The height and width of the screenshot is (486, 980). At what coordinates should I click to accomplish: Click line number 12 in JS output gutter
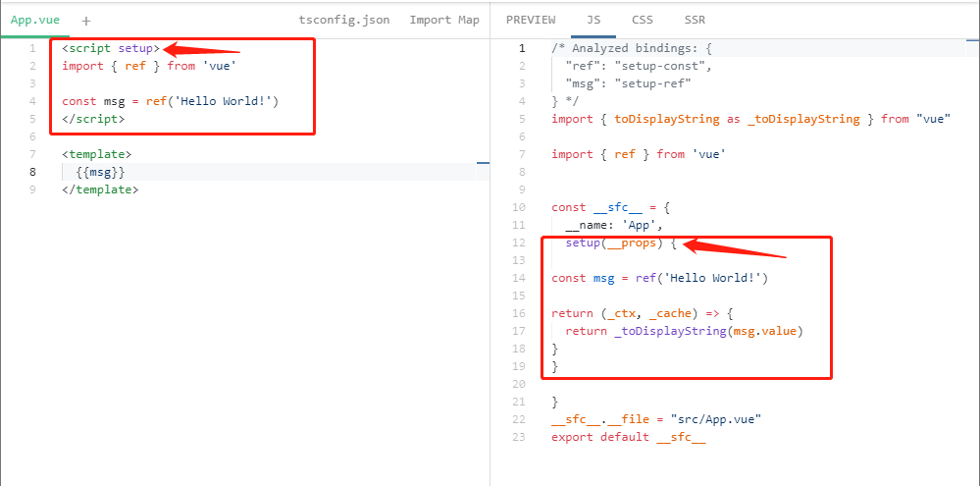click(x=519, y=243)
